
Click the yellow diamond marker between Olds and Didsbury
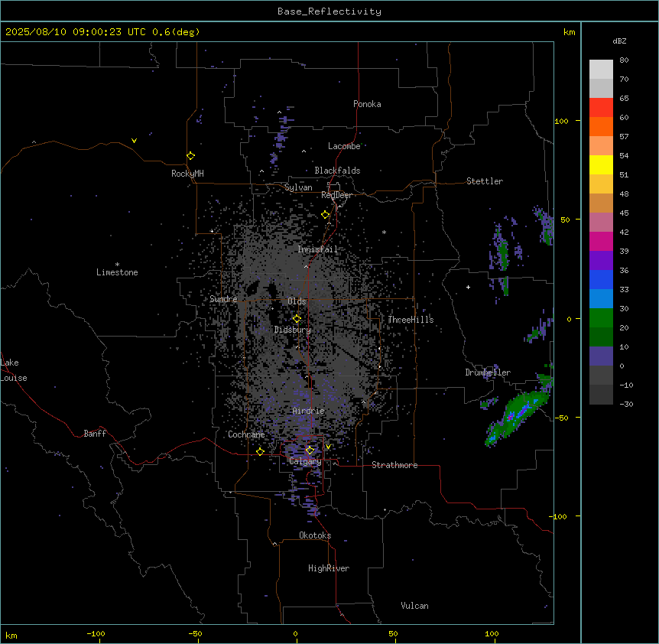[x=297, y=319]
